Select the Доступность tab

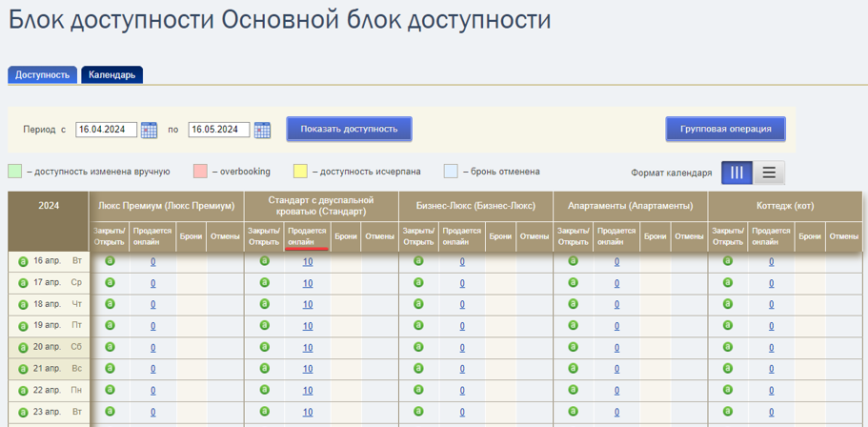[x=43, y=74]
